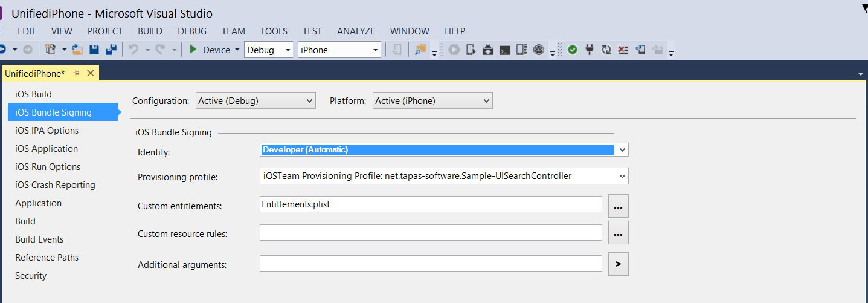The width and height of the screenshot is (868, 303).
Task: Open the Configuration Active (Debug) dropdown
Action: [x=256, y=101]
